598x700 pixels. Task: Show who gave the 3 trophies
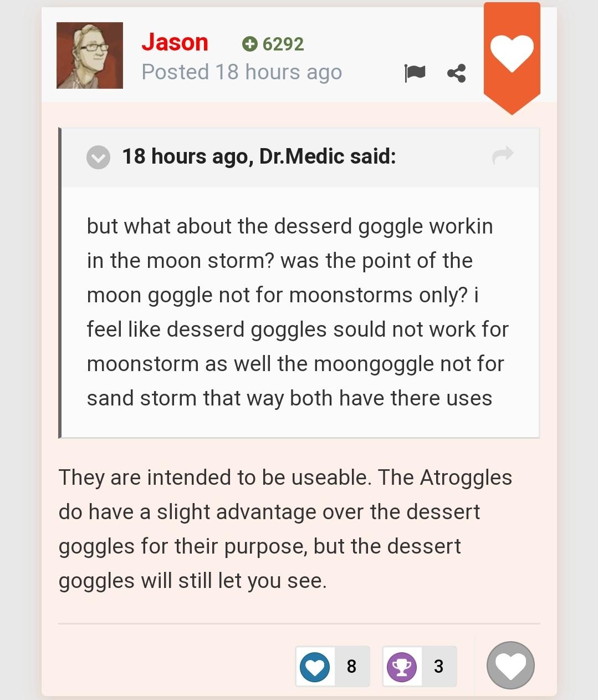pos(438,666)
